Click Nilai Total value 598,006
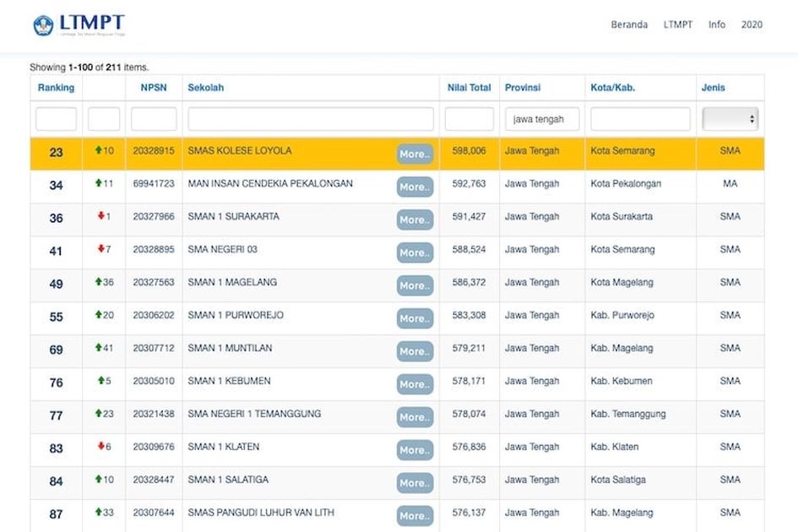The image size is (798, 532). 470,150
